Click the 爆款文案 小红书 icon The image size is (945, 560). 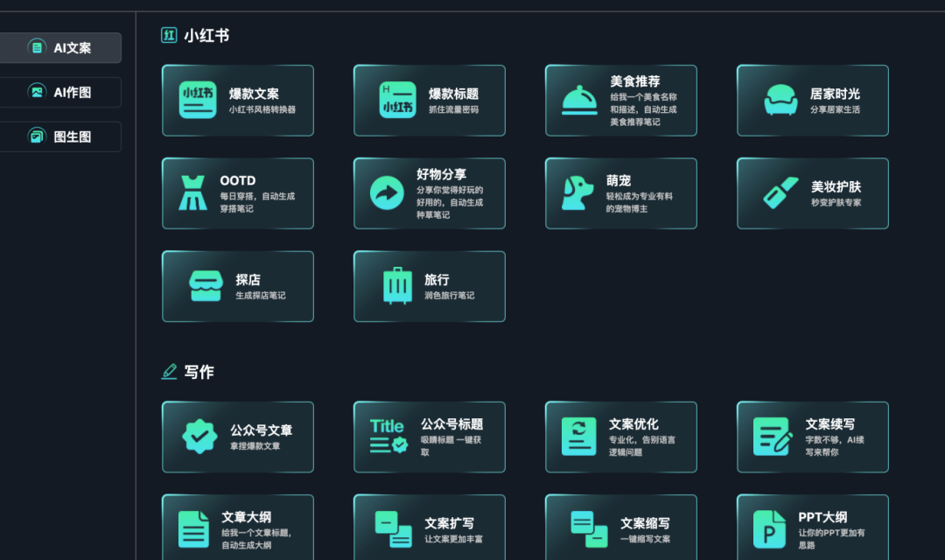coord(198,100)
